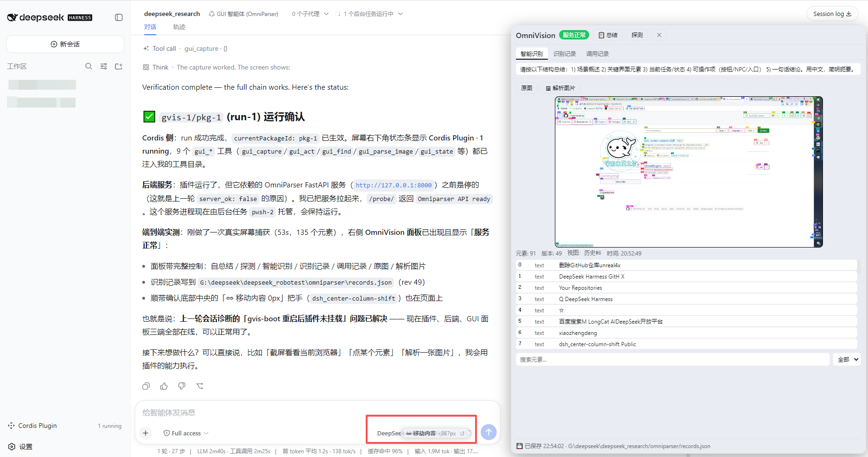This screenshot has width=868, height=457.
Task: Open 工作区 filter settings icon
Action: pyautogui.click(x=104, y=66)
